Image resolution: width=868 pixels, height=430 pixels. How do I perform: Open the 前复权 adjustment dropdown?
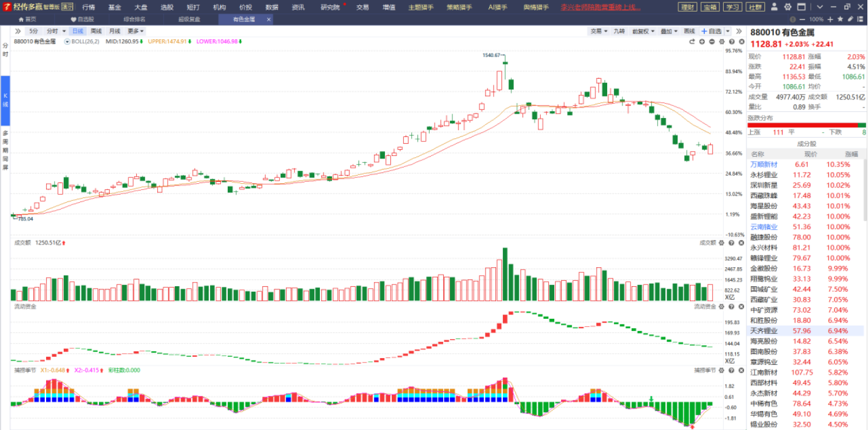point(644,31)
